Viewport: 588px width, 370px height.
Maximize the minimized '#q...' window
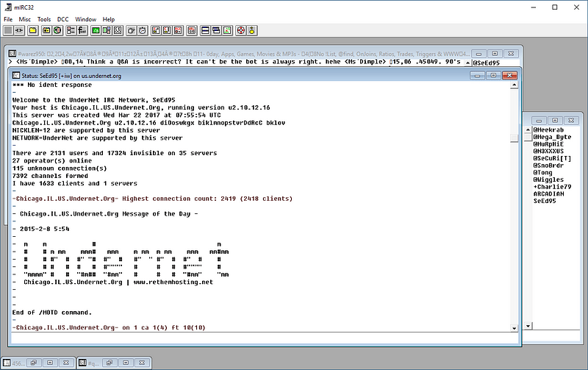click(126, 363)
